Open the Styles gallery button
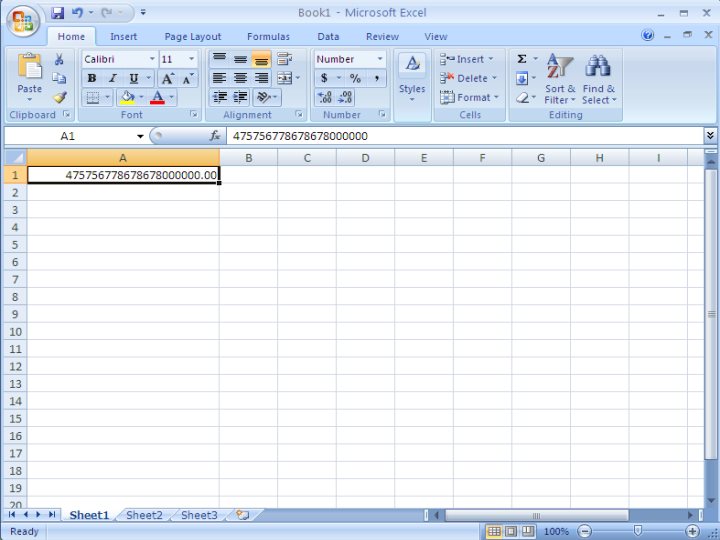Viewport: 720px width, 540px height. point(412,79)
